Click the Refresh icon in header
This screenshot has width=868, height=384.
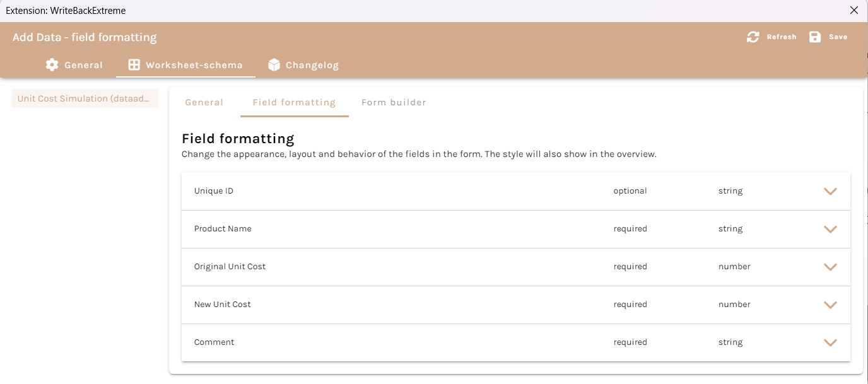(753, 37)
